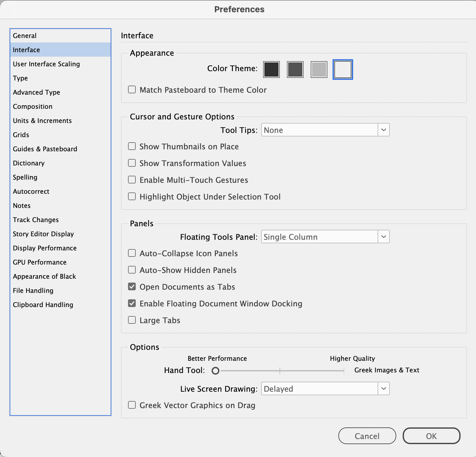Check Greek Vector Graphics on Drag

click(x=132, y=405)
